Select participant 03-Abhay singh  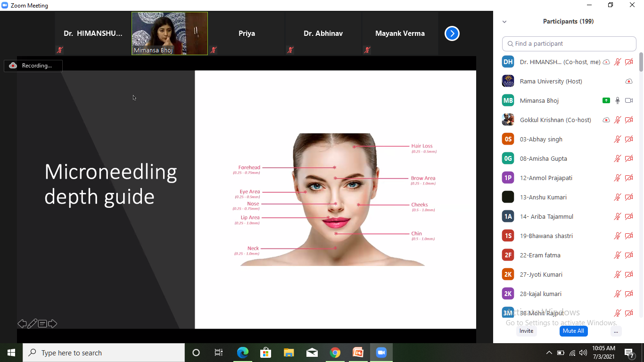(568, 140)
